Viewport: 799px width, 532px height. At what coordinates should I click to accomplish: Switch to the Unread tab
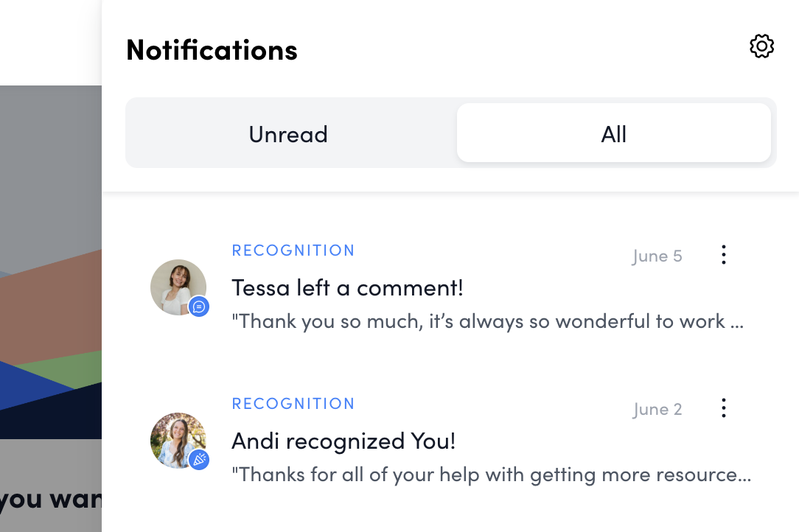click(288, 134)
